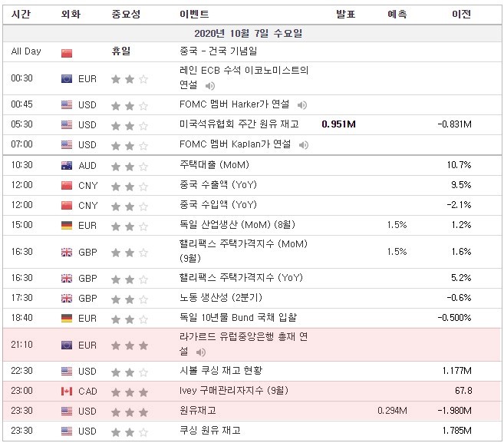Click forecast value 0.294M
The image size is (504, 443).
click(392, 411)
